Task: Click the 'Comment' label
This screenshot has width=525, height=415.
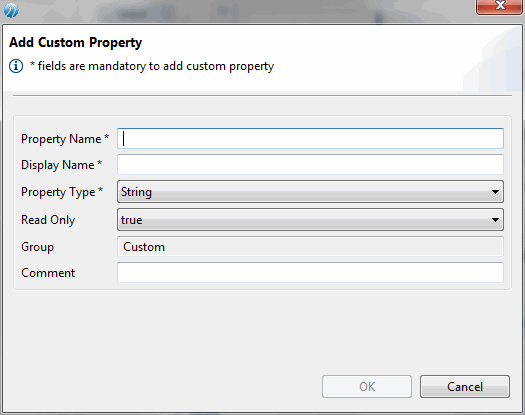Action: 48,273
